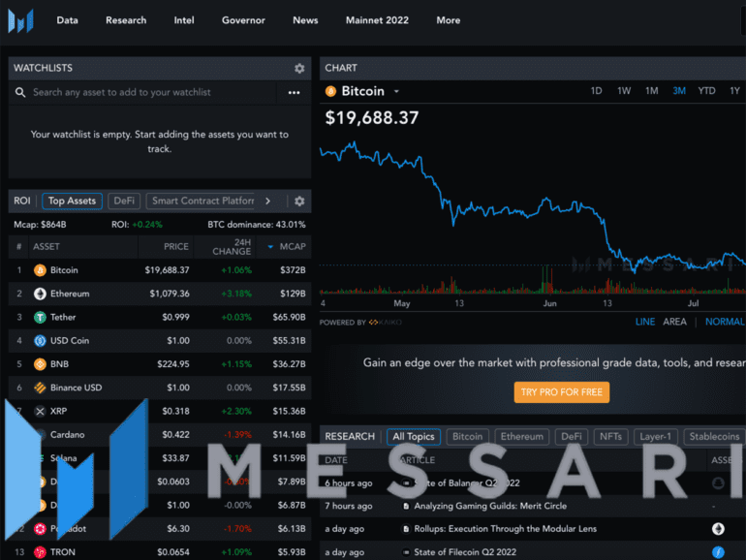Open the News menu

[305, 20]
